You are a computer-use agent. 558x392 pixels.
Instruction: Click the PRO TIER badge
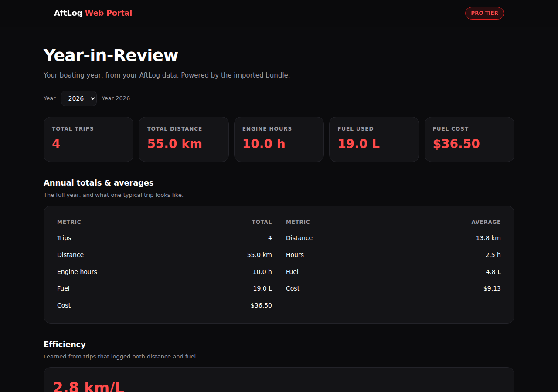pyautogui.click(x=484, y=13)
